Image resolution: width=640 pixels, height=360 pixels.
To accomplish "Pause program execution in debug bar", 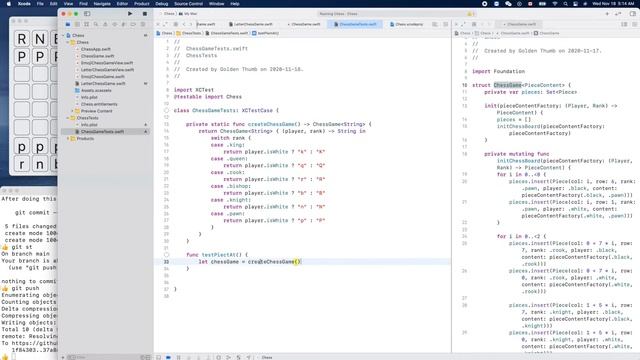I will point(178,357).
